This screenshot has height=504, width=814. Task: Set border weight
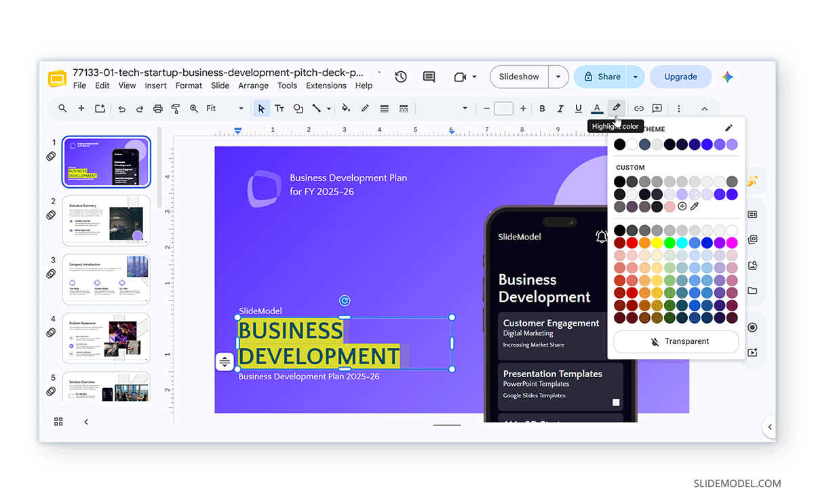point(385,109)
